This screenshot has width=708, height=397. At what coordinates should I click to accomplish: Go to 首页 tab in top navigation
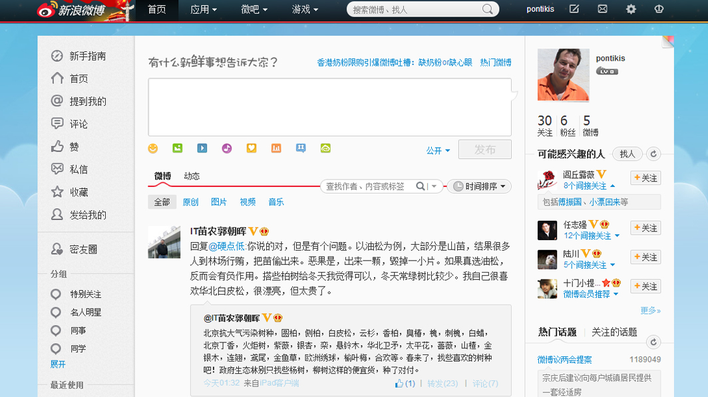tap(157, 9)
